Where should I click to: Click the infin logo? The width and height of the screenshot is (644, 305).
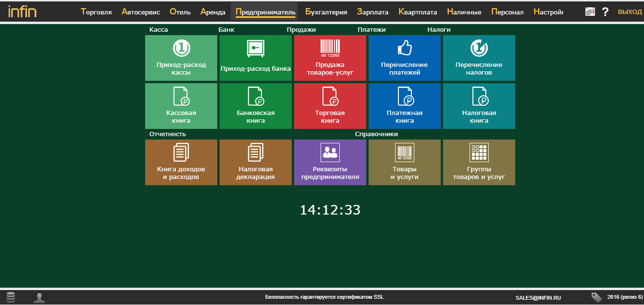click(22, 12)
